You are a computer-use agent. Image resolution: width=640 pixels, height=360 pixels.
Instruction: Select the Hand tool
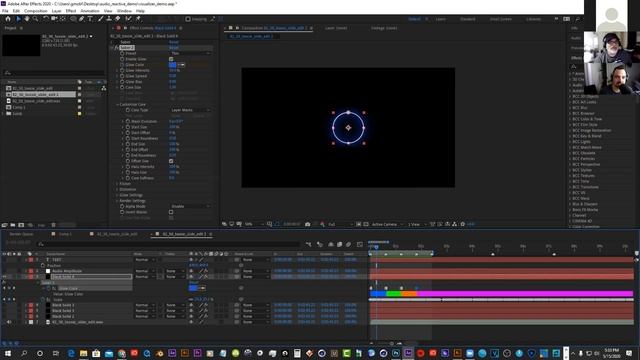27,19
